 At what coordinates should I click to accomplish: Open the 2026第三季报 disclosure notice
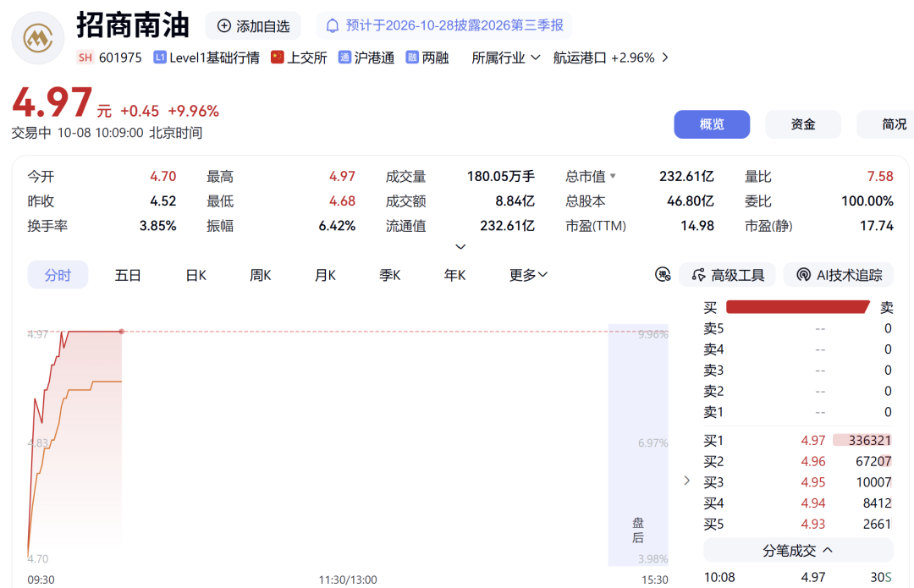pos(444,25)
